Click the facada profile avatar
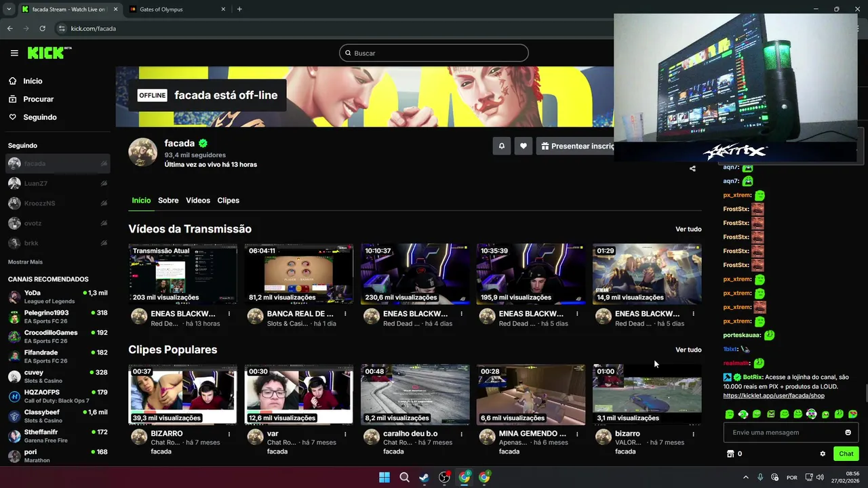 point(143,152)
